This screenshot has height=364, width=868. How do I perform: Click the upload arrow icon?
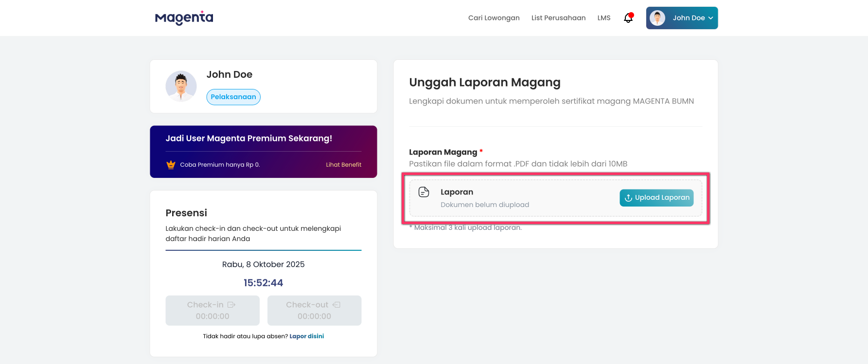(x=628, y=198)
